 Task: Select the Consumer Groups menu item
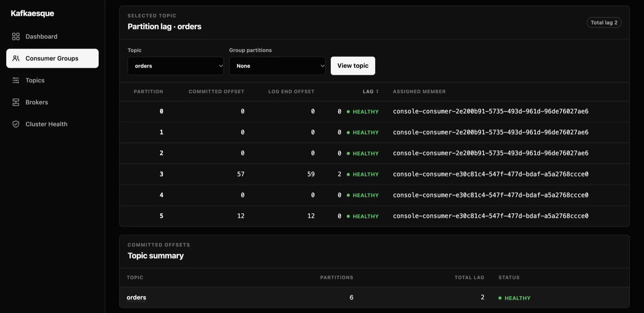[52, 58]
